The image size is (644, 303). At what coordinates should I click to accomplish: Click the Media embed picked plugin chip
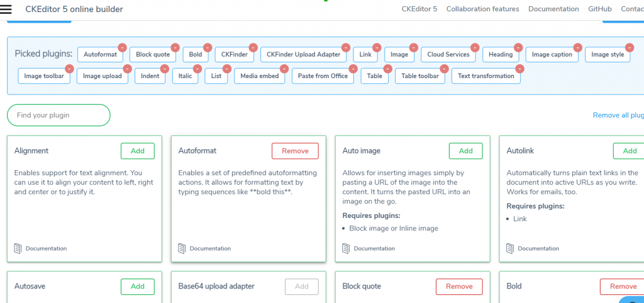coord(260,76)
